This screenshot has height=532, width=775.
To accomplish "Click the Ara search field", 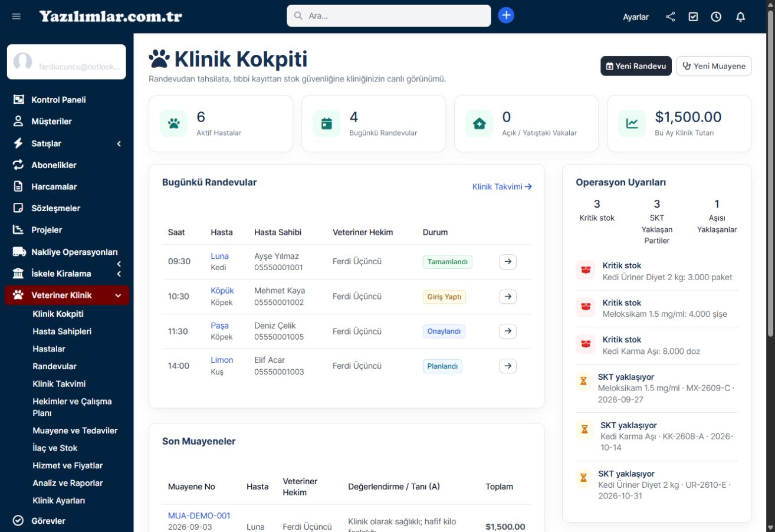I will click(389, 16).
